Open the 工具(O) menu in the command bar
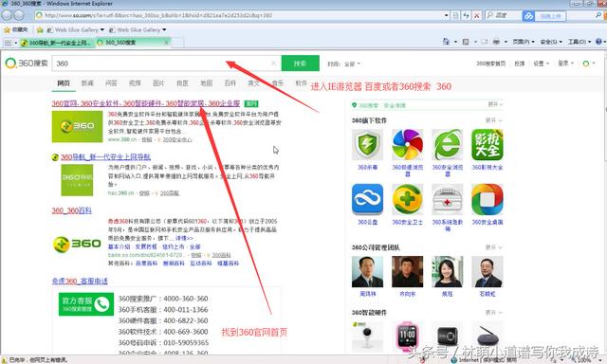Viewport: 607px width, 364px height. [579, 42]
